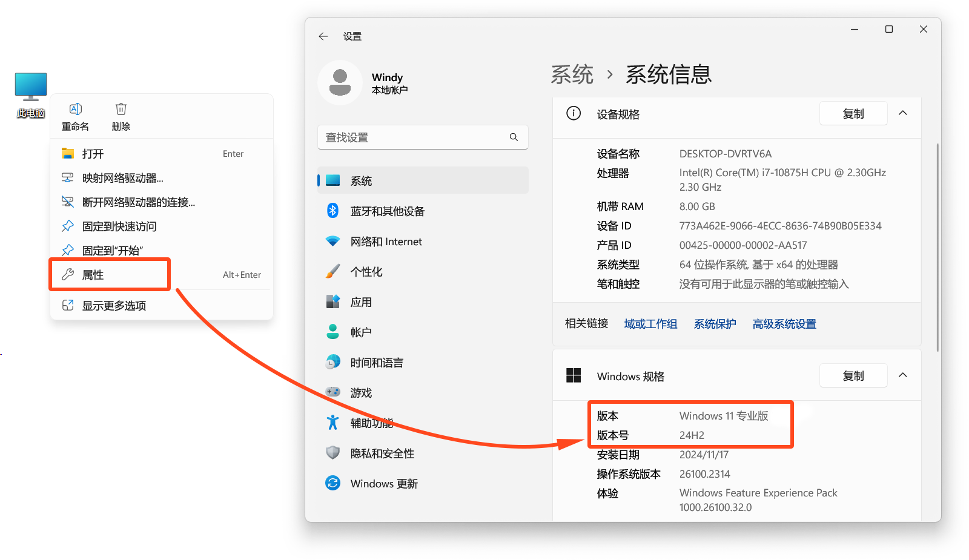Open the 蓝牙和其他设备 settings icon
The height and width of the screenshot is (560, 969).
[333, 211]
